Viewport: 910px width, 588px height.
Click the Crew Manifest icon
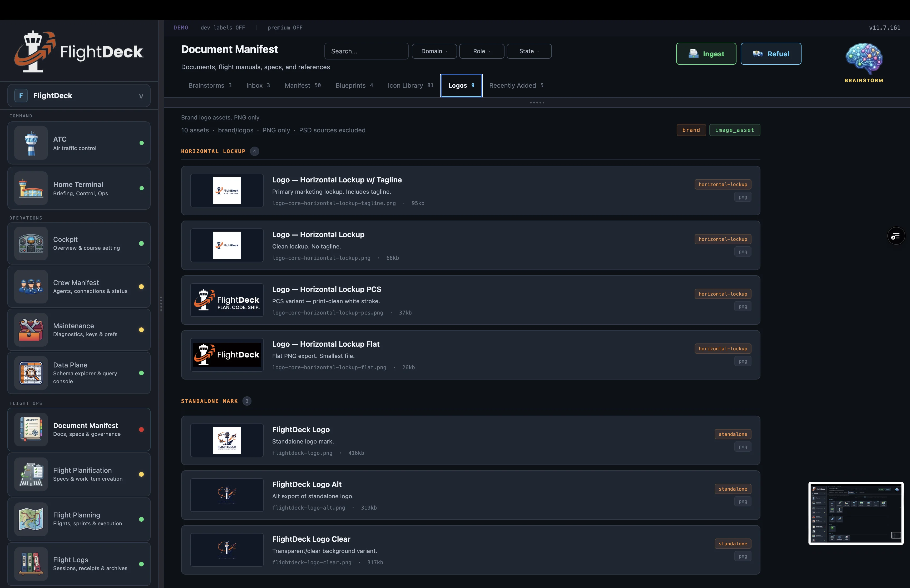31,286
